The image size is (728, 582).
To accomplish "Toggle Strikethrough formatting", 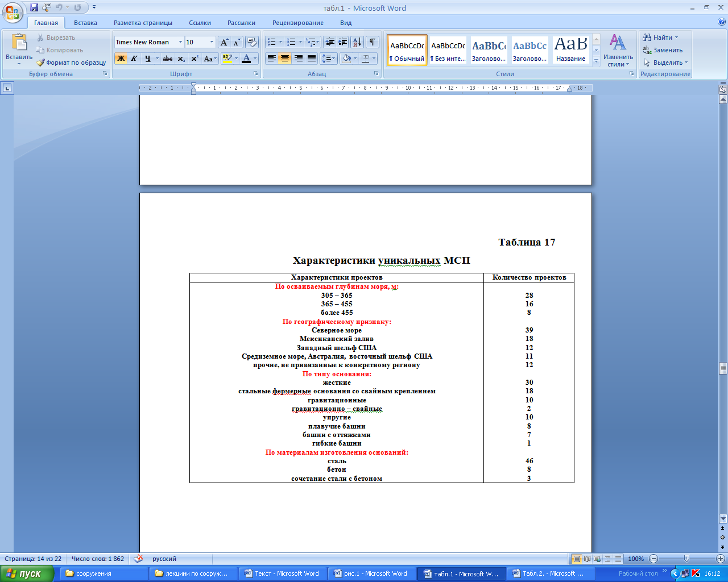I will [x=168, y=59].
